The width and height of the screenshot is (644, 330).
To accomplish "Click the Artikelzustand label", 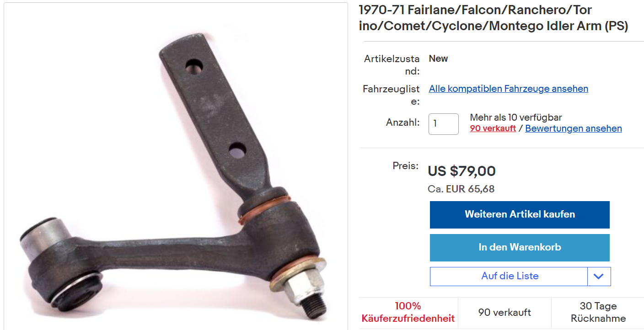I will pos(392,65).
